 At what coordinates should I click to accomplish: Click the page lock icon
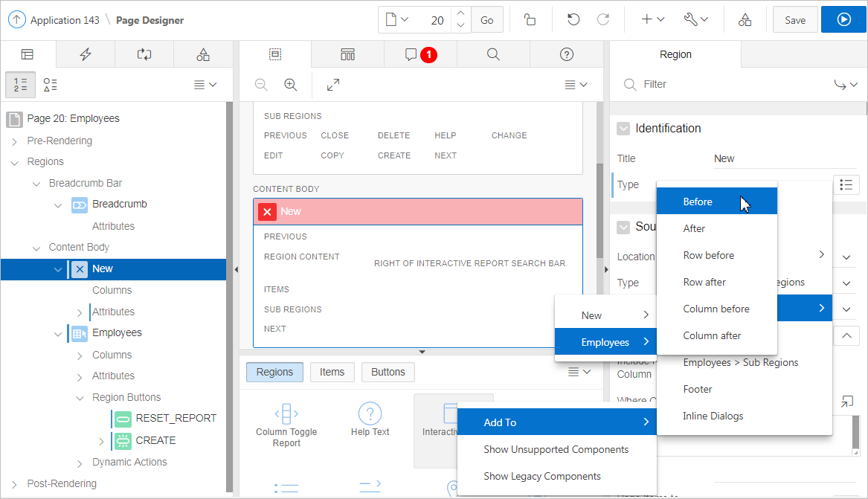530,20
